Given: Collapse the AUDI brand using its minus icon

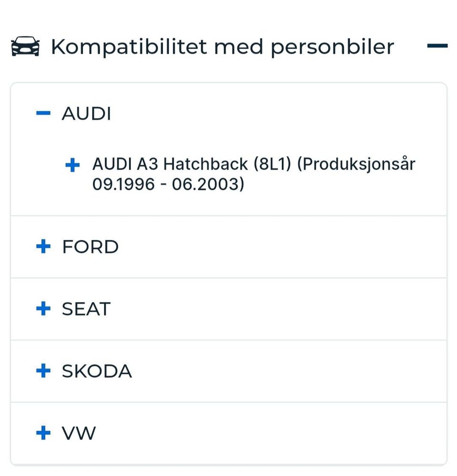Looking at the screenshot, I should tap(43, 113).
